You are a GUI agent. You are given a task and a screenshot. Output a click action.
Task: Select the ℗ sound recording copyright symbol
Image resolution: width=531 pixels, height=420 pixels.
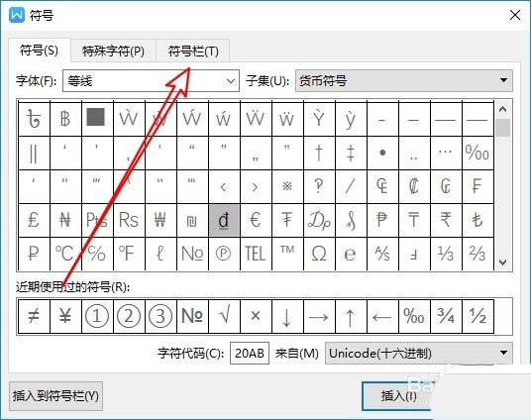pyautogui.click(x=224, y=254)
